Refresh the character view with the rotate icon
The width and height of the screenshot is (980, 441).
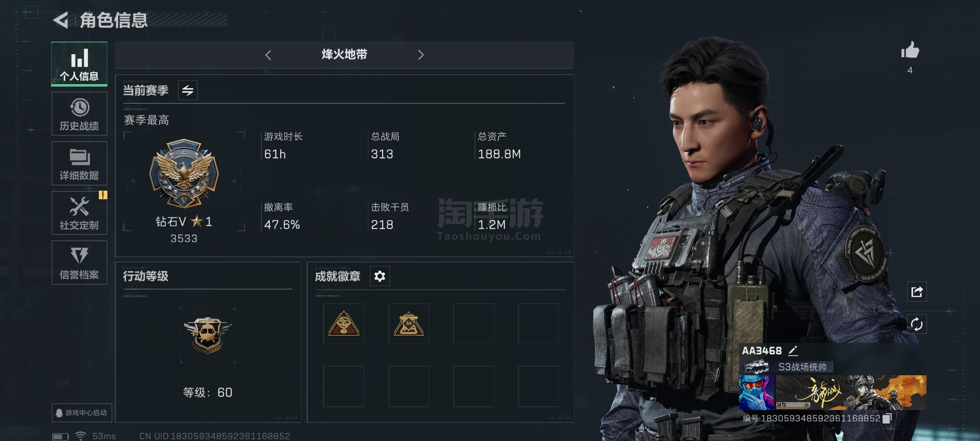pos(917,325)
